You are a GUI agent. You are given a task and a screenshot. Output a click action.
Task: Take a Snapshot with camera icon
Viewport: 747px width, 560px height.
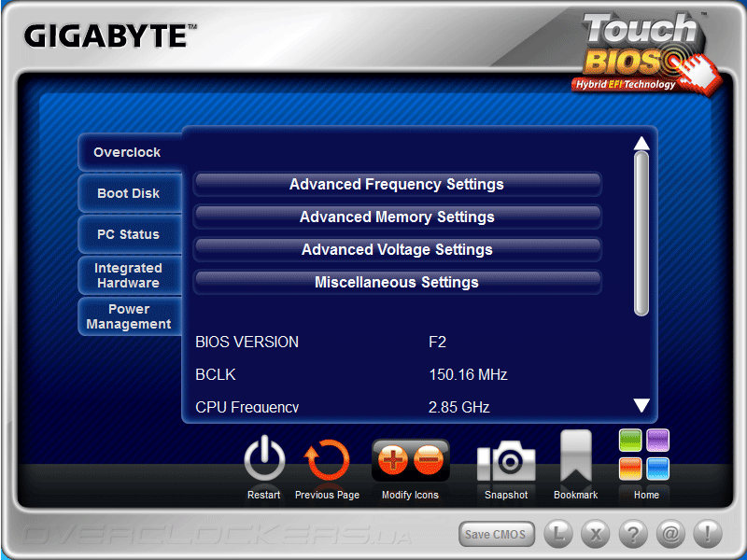506,460
